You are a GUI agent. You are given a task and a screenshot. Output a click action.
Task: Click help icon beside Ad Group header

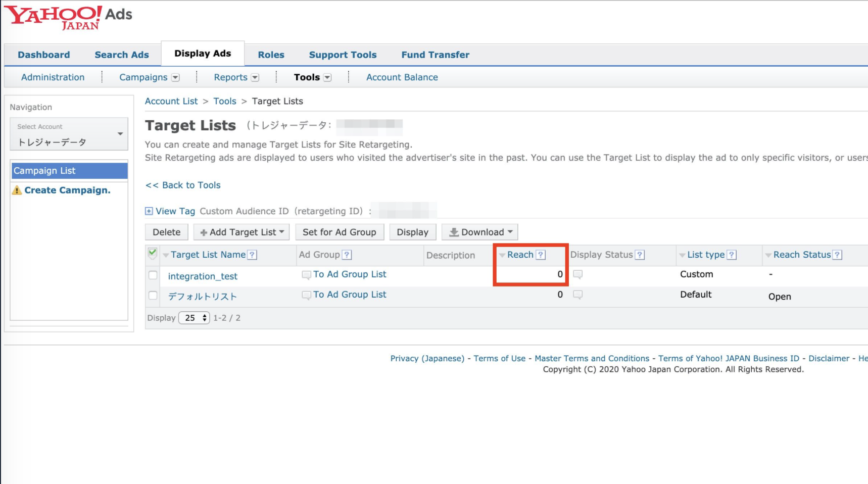point(347,255)
